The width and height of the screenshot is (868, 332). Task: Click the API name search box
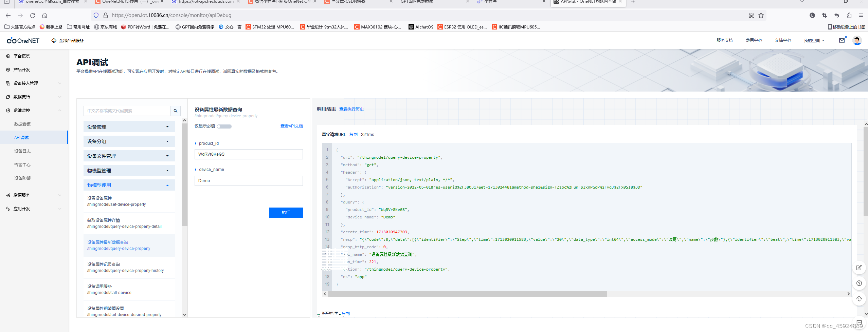click(127, 111)
